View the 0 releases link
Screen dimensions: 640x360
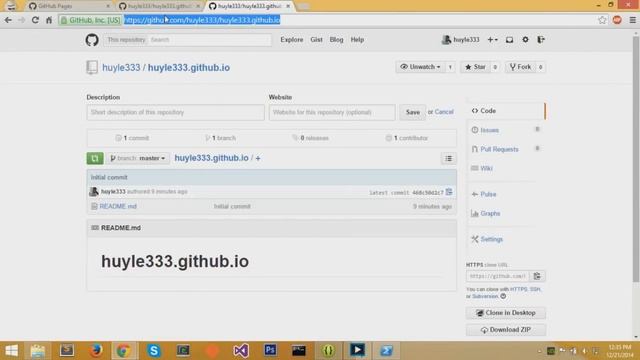310,138
